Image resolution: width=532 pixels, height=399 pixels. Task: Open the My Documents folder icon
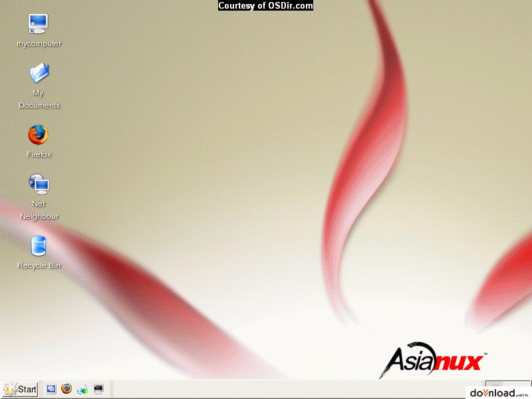click(x=39, y=73)
